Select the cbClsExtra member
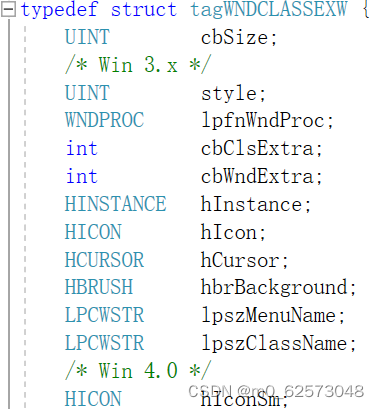The image size is (379, 409). (257, 148)
